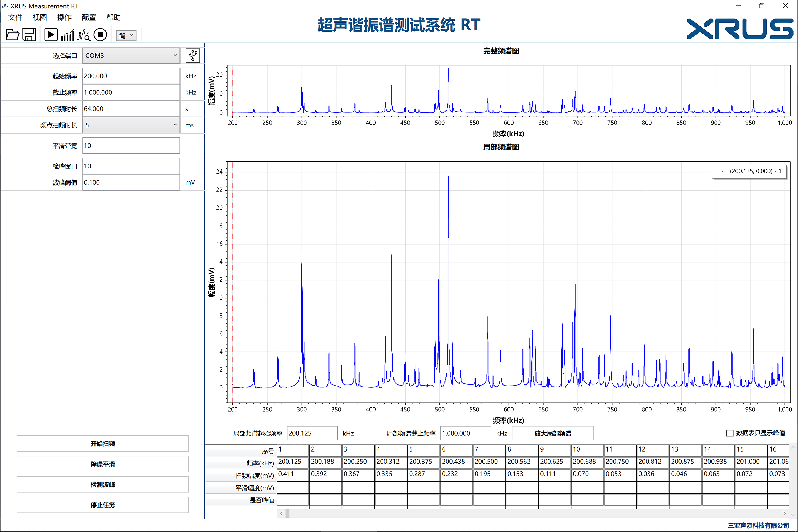Expand the COM3 port selection dropdown

(131, 55)
